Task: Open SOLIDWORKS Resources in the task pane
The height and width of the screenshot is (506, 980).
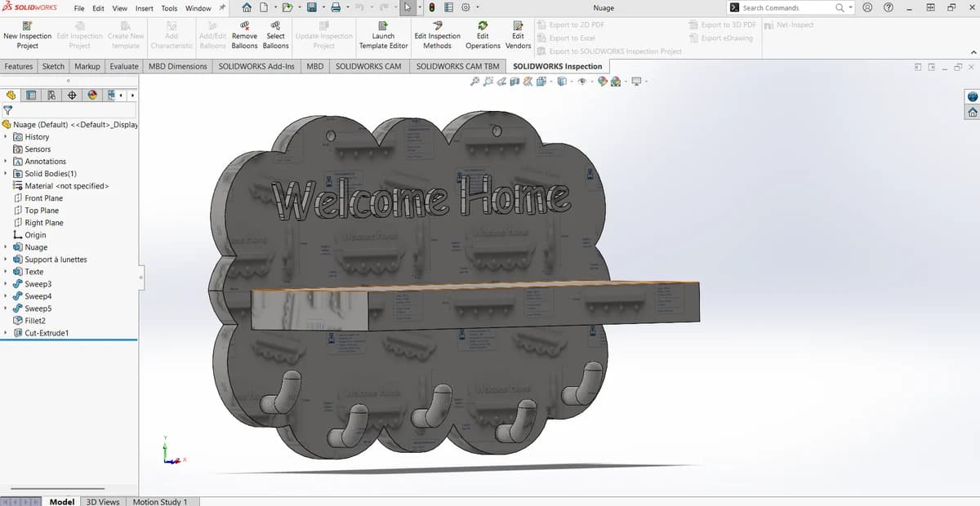Action: [973, 96]
